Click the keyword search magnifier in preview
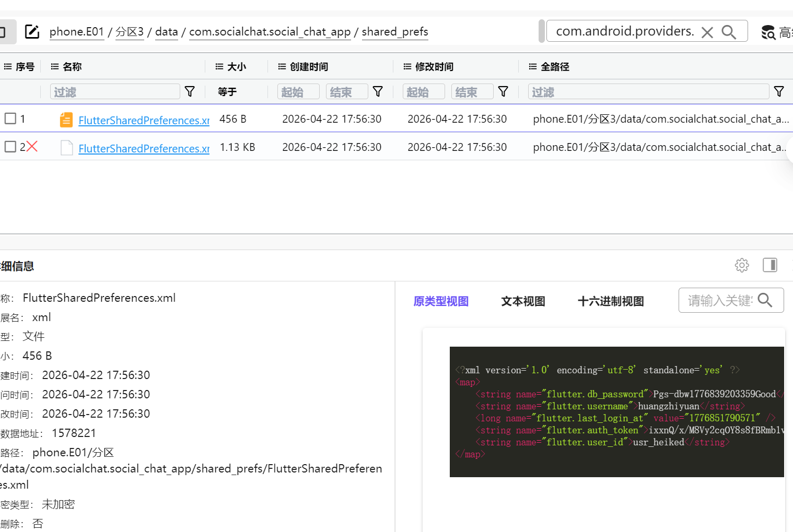The width and height of the screenshot is (793, 532). click(765, 300)
